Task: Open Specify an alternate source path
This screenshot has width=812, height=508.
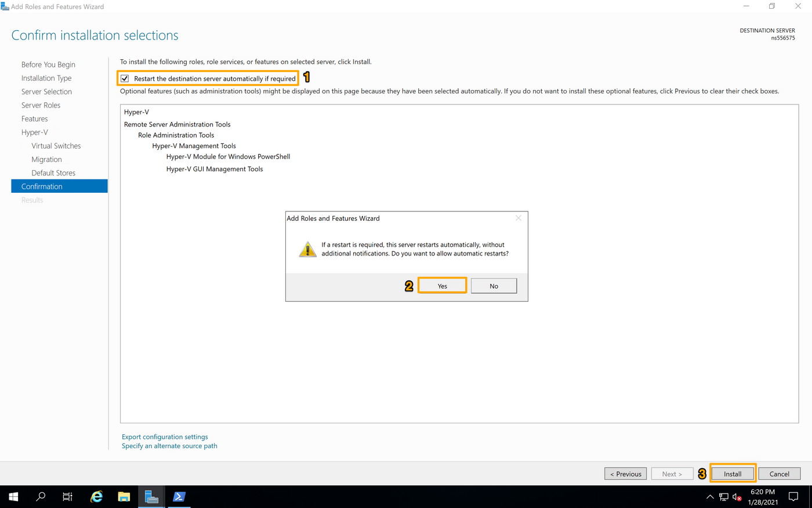Action: pyautogui.click(x=169, y=445)
